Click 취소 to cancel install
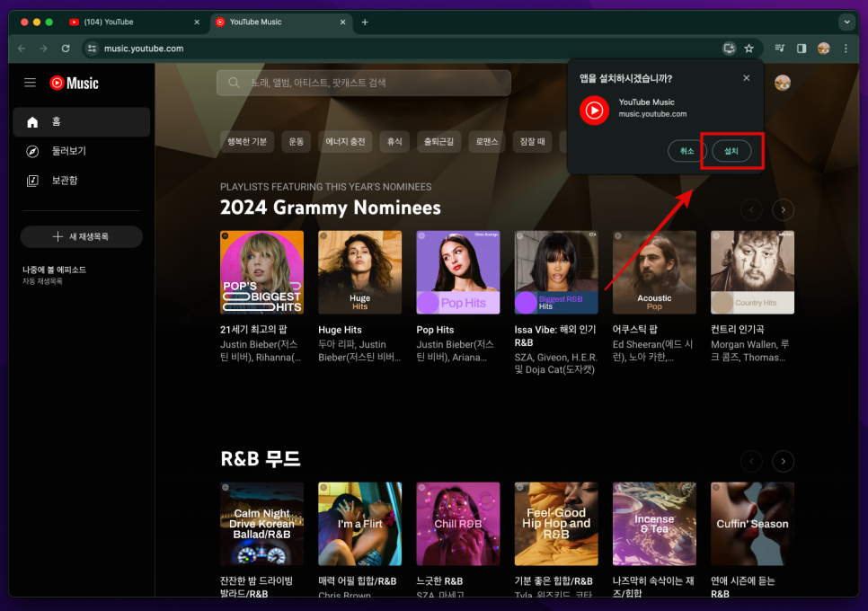868x611 pixels. pos(687,151)
